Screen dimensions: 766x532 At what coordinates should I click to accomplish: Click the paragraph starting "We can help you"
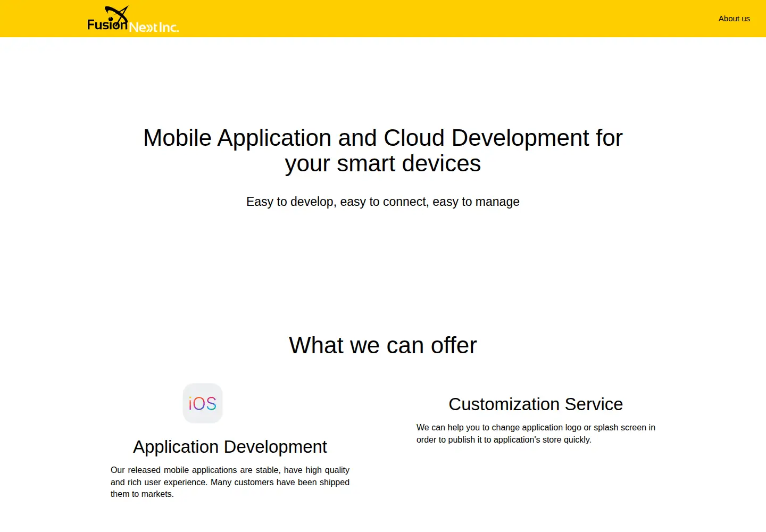(x=536, y=434)
